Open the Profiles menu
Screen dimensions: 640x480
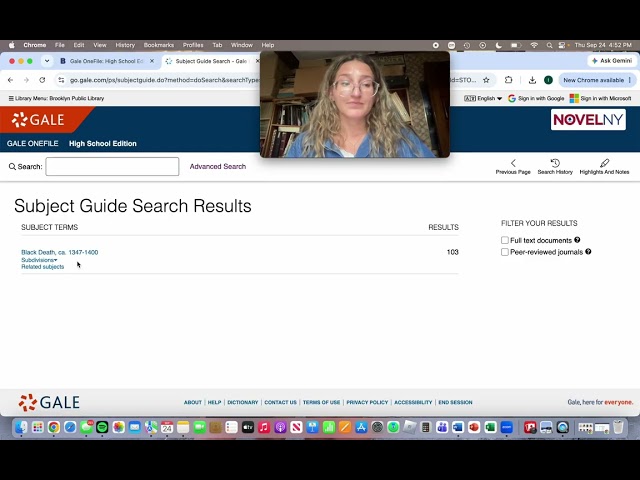(193, 45)
